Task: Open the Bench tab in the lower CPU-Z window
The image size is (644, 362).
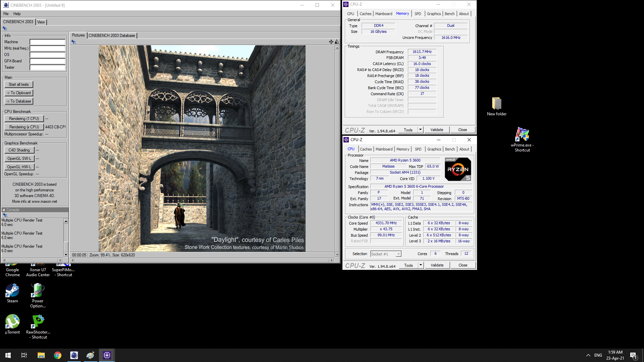Action: [x=450, y=149]
